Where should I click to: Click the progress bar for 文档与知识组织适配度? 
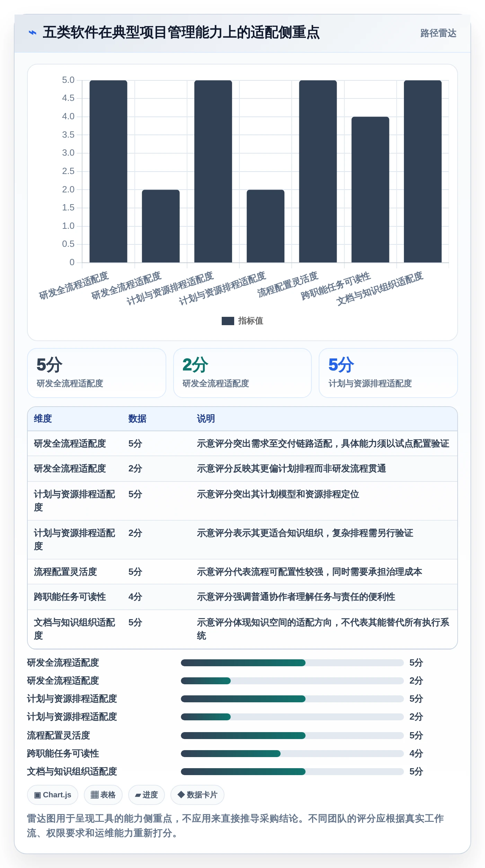pyautogui.click(x=292, y=772)
